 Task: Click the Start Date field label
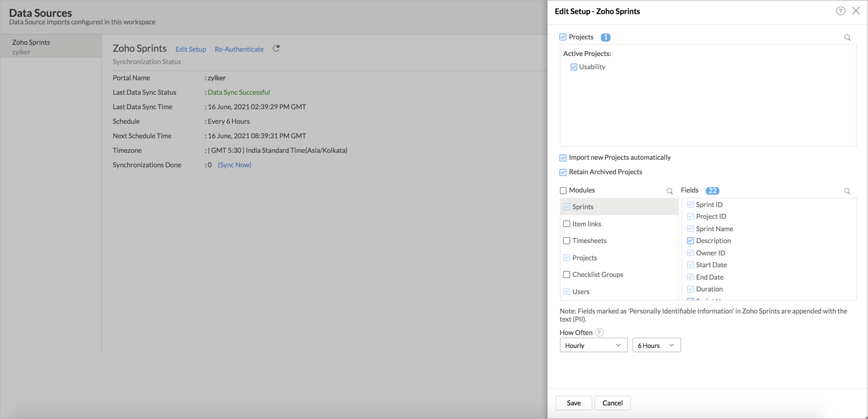[x=711, y=265]
